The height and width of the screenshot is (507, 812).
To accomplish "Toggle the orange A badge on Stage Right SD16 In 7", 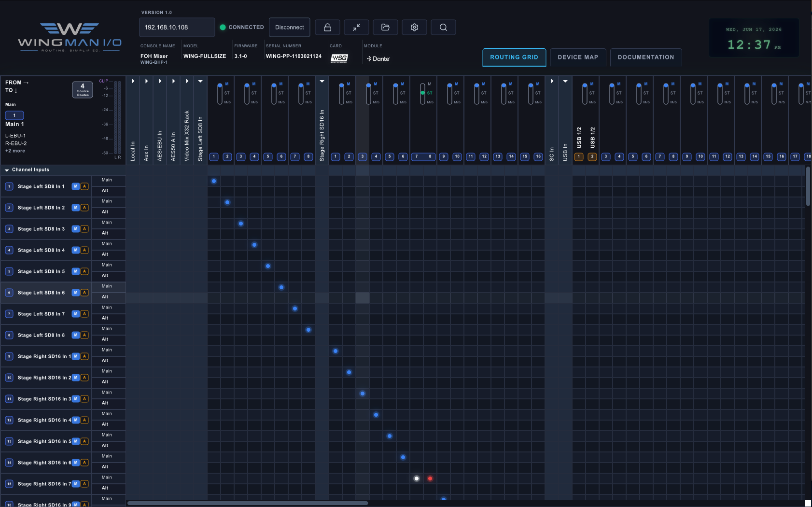I will (84, 484).
